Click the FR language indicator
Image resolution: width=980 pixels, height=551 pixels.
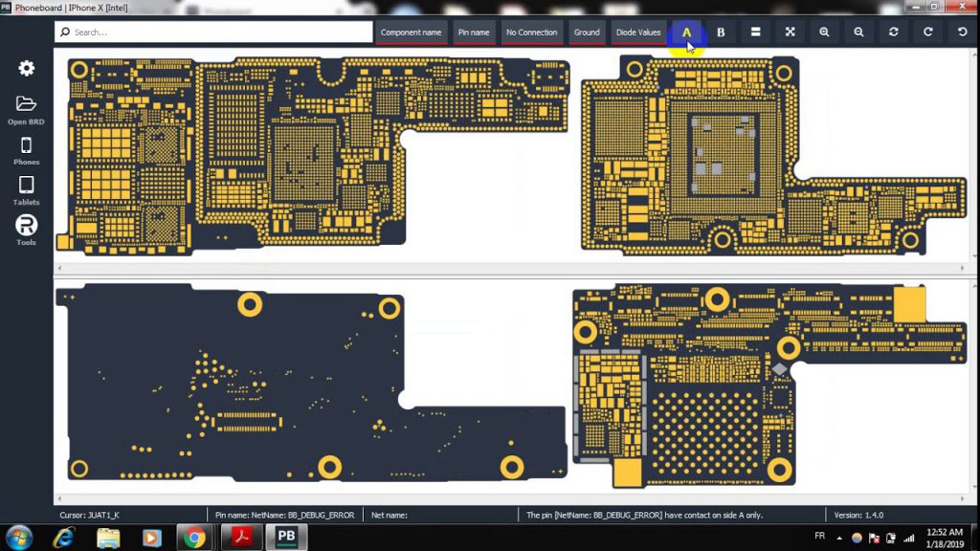(819, 536)
